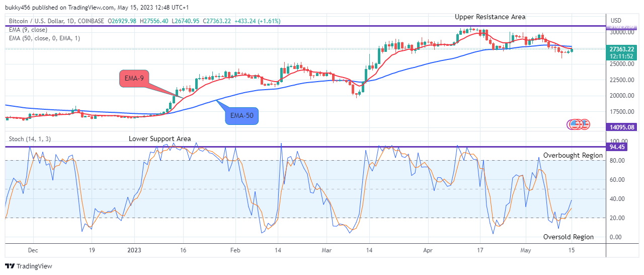644x275 pixels.
Task: Click the 80.00 stochastic axis label
Action: pyautogui.click(x=617, y=161)
